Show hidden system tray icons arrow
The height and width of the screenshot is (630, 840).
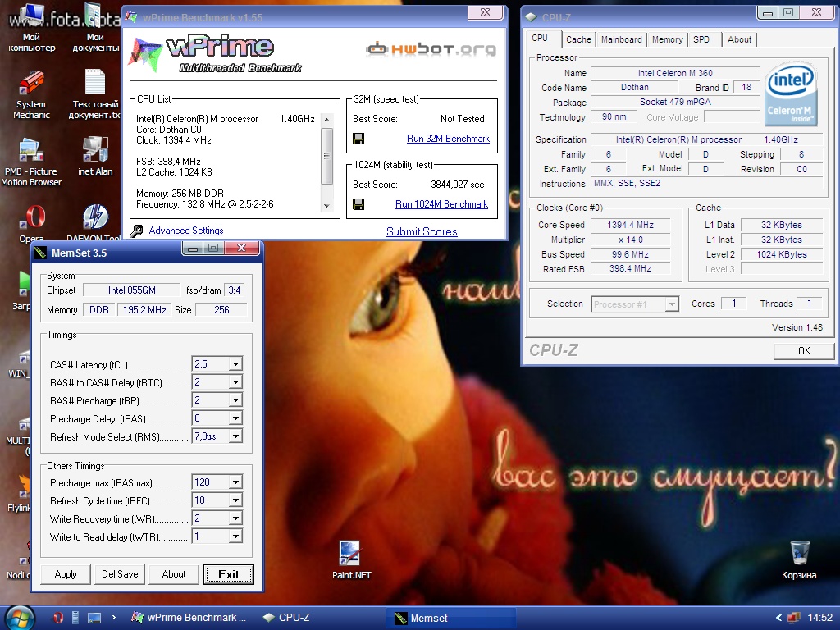pos(779,618)
